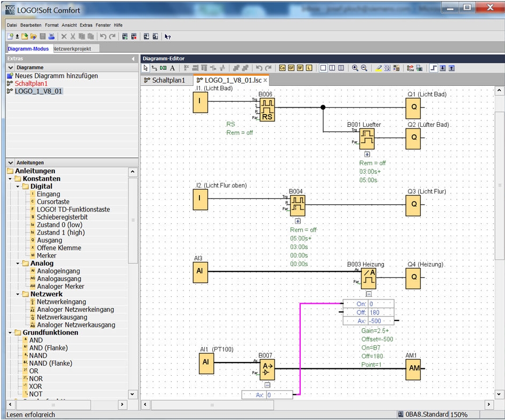505x420 pixels.
Task: Create a new diagram with the toolbar icon
Action: (10, 36)
